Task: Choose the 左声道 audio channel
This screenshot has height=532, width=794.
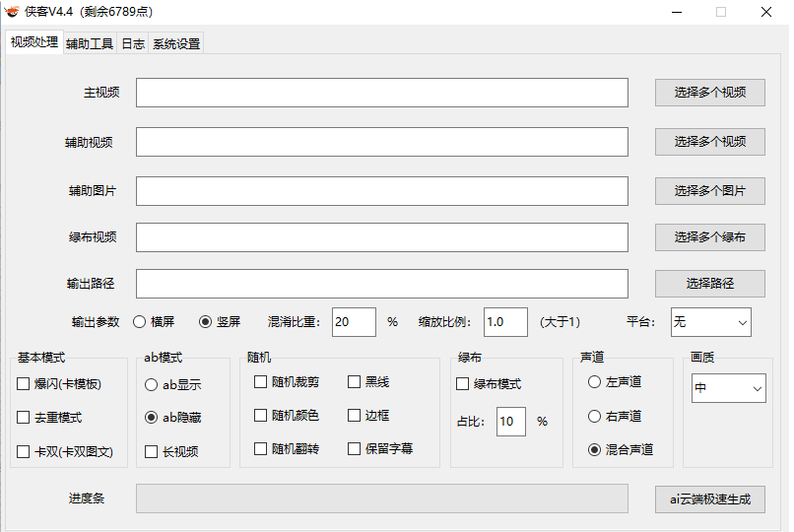Action: (594, 381)
